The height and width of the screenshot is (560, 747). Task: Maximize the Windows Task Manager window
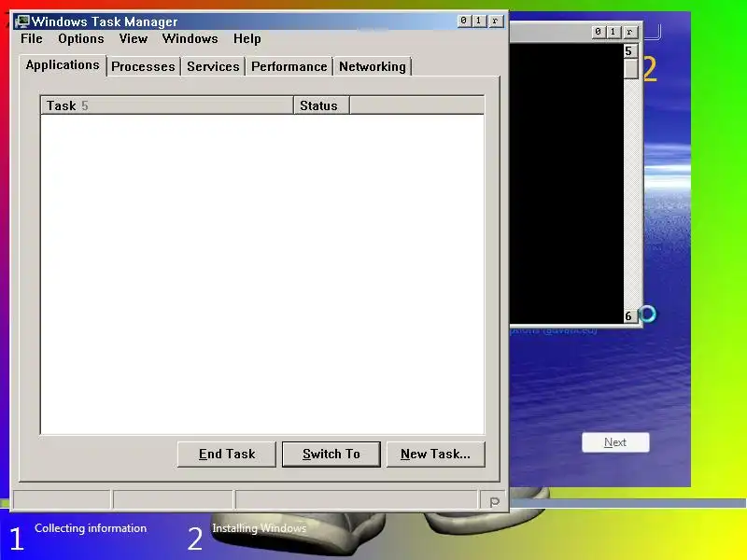(479, 21)
